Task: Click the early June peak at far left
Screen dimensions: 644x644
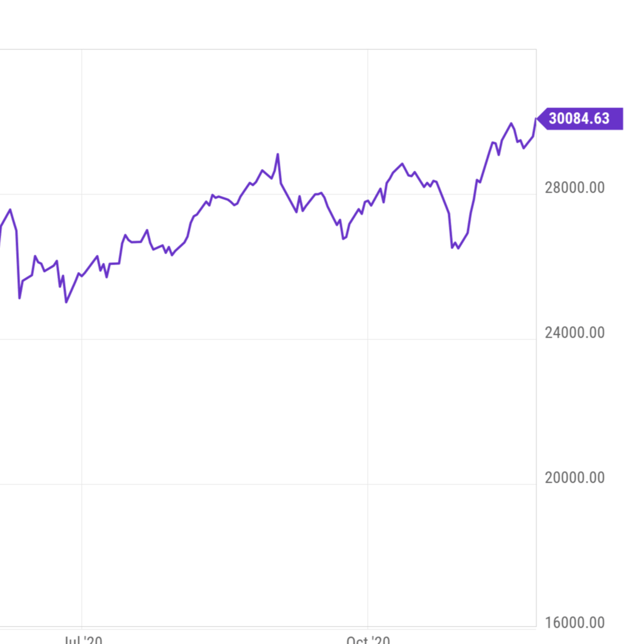Action: (x=10, y=209)
